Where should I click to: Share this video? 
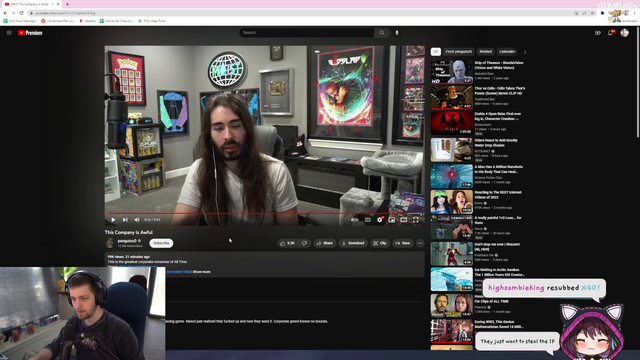[325, 243]
